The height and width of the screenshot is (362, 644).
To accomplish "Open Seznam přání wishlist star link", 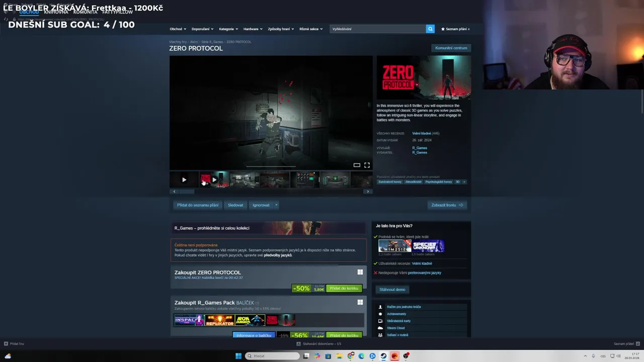I will tap(455, 29).
